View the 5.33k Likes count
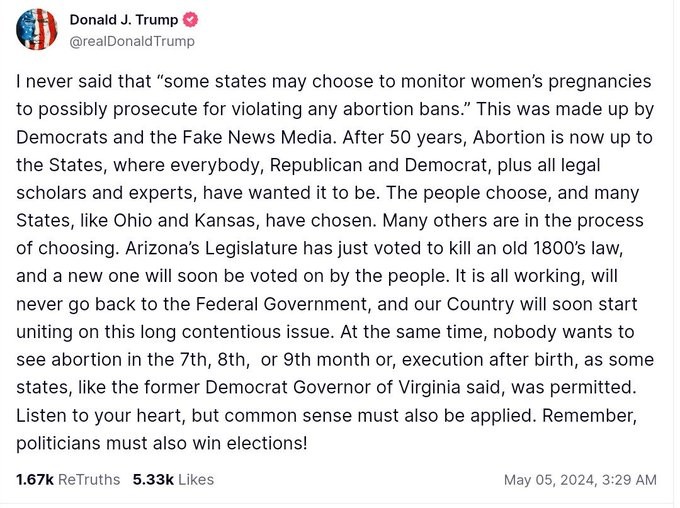 [x=173, y=480]
